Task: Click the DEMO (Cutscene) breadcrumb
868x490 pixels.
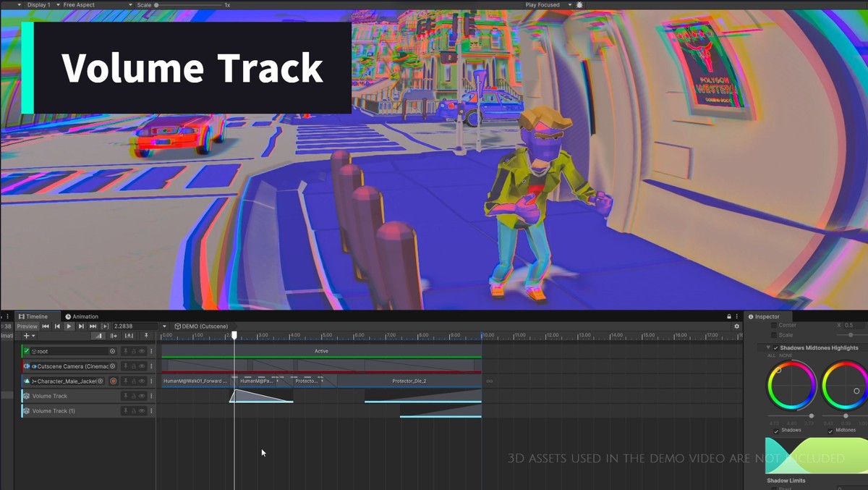Action: (201, 326)
